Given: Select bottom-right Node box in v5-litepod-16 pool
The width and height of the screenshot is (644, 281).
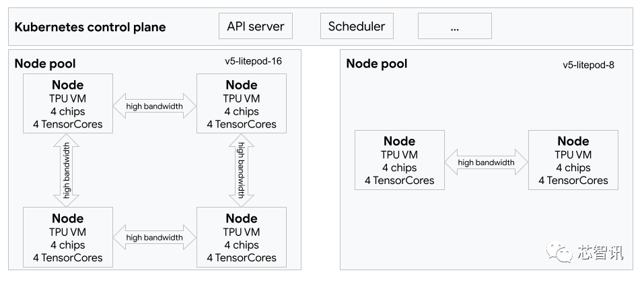Looking at the screenshot, I should pos(242,237).
